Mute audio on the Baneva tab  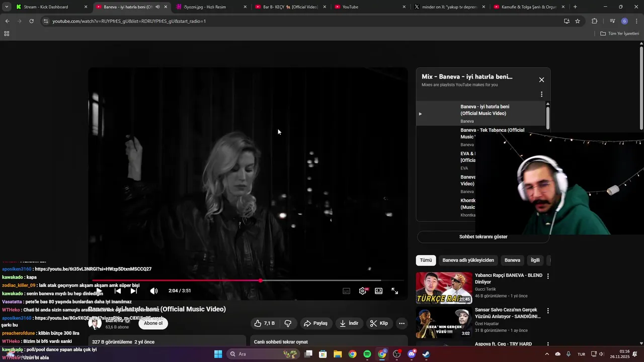tap(157, 7)
